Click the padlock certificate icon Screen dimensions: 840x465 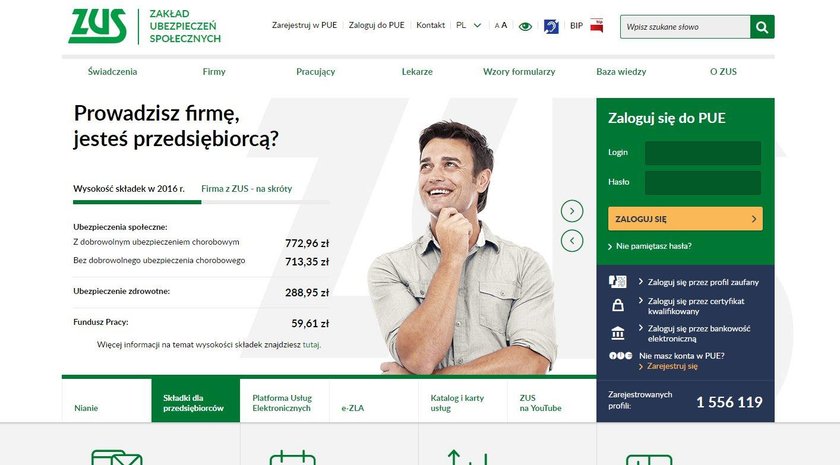[618, 305]
